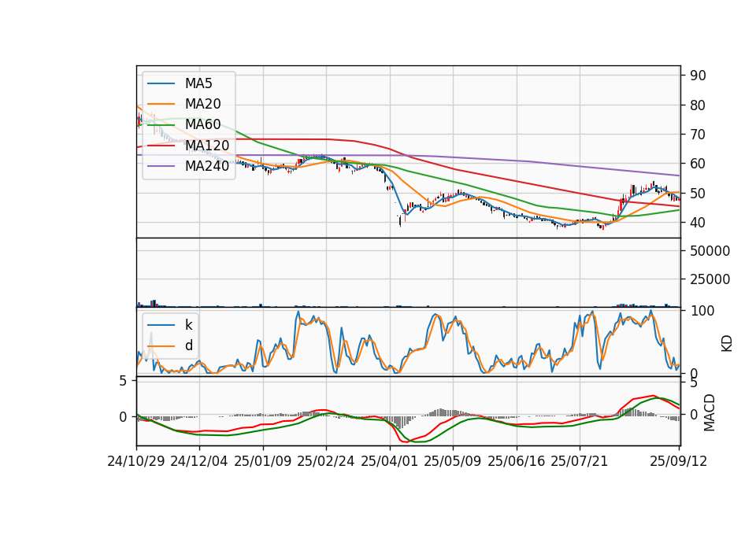756x543 pixels.
Task: Click the 25/07/21 date label
Action: point(580,461)
